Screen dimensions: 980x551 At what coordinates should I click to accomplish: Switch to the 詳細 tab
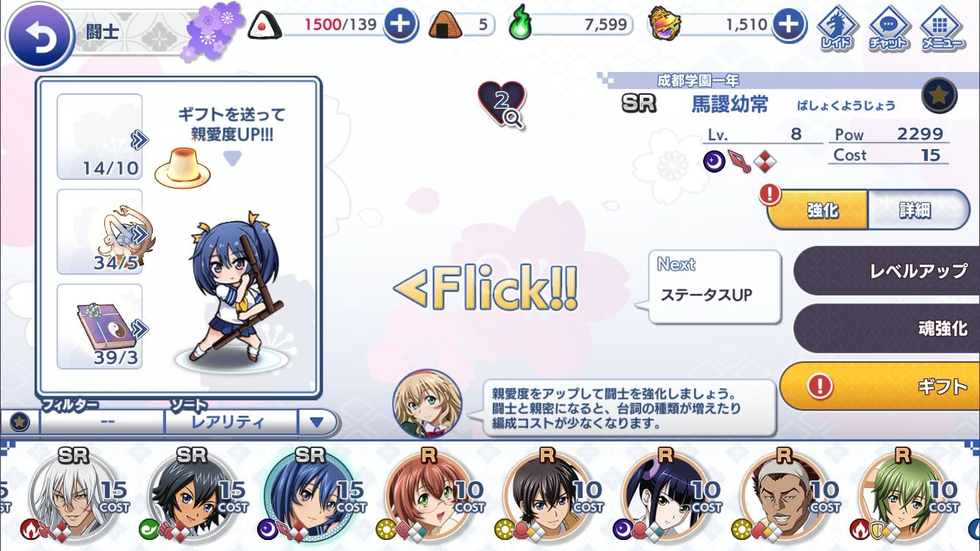[x=918, y=210]
